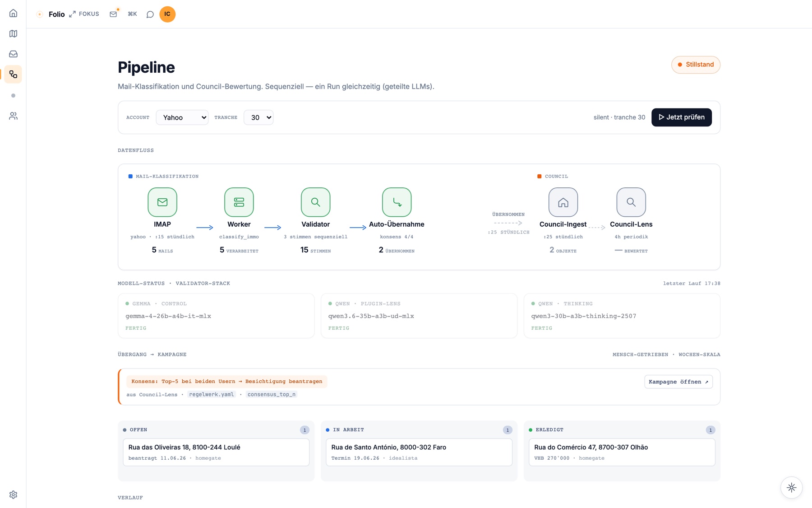Select the Council-Ingest node icon
Viewport: 812px width, 508px height.
(563, 202)
